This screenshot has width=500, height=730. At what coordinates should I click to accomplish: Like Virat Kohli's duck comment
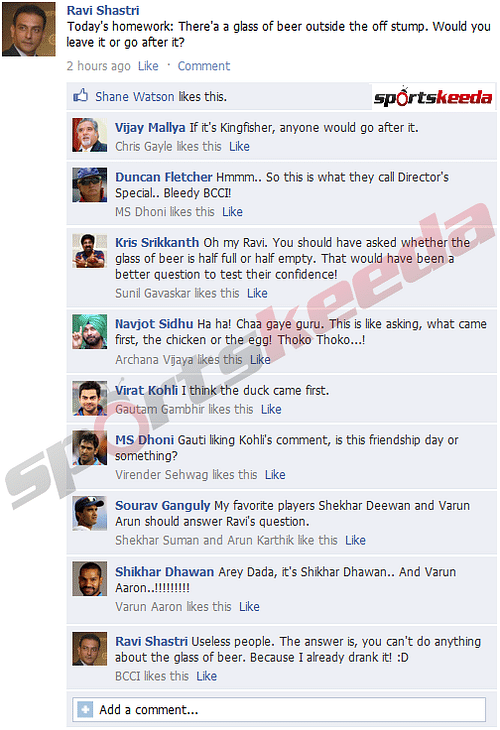coord(271,409)
